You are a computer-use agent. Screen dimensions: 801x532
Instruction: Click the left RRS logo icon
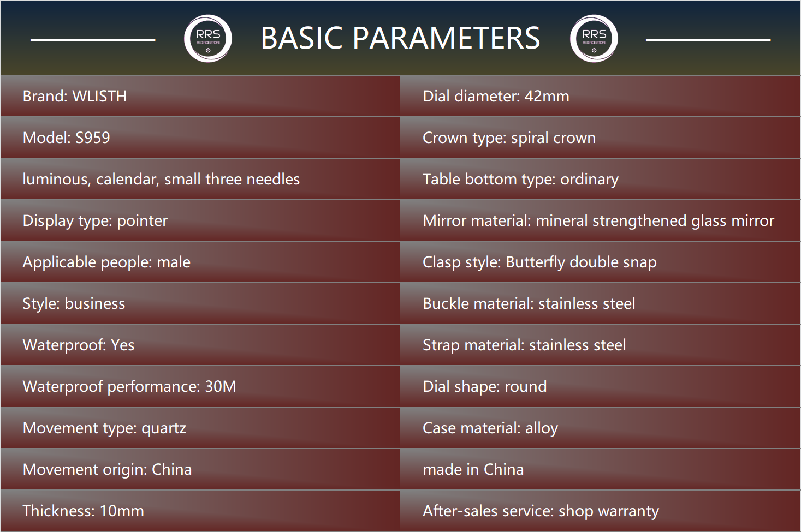(208, 39)
